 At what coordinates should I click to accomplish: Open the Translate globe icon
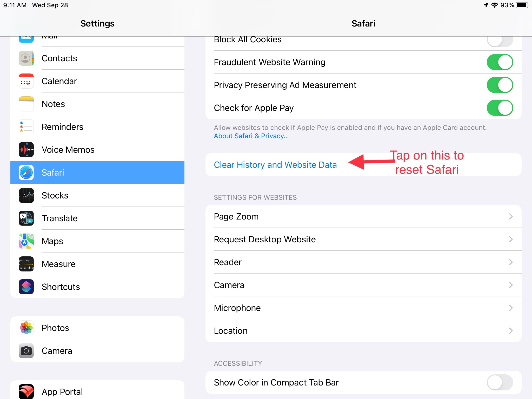pyautogui.click(x=26, y=218)
